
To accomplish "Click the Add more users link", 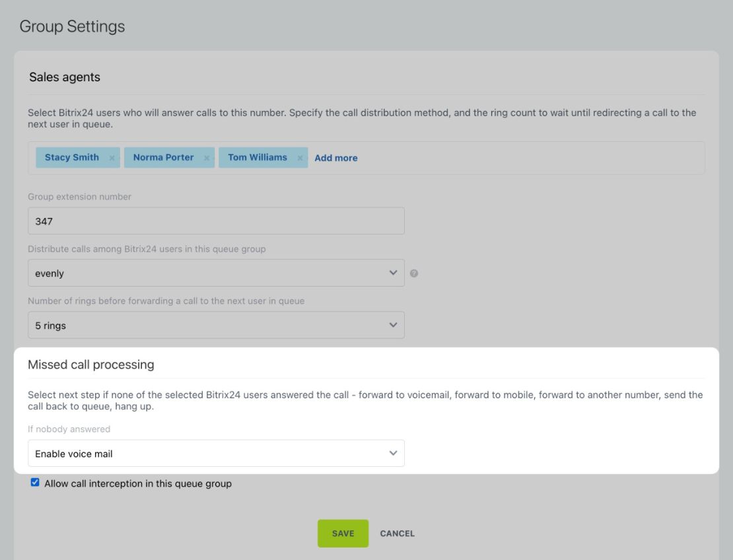I will (x=335, y=158).
